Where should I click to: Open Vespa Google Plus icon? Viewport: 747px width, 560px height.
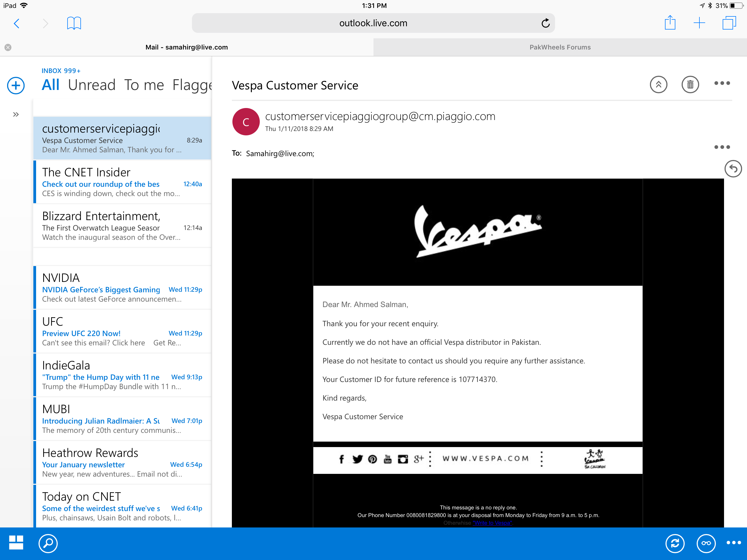(x=418, y=459)
